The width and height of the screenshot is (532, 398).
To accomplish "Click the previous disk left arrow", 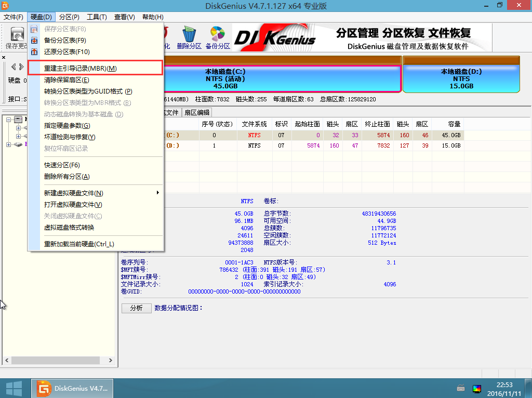I will pyautogui.click(x=14, y=67).
